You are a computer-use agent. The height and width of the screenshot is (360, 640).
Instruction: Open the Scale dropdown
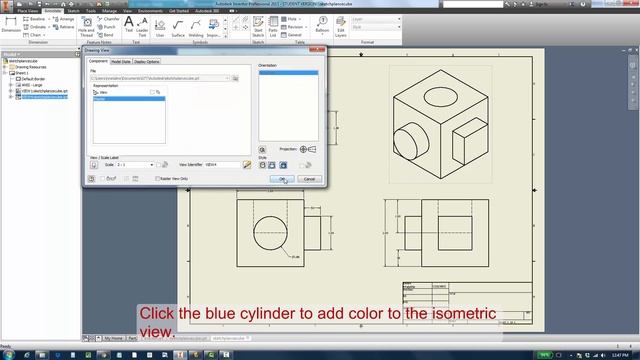pyautogui.click(x=152, y=165)
